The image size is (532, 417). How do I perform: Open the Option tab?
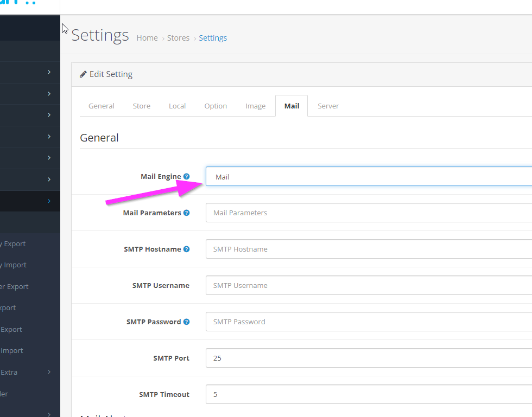point(216,106)
